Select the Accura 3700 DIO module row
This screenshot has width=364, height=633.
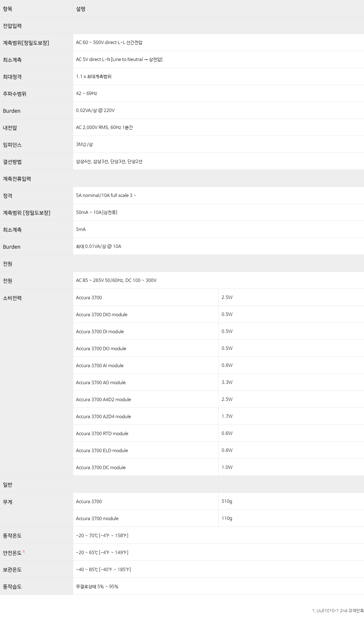pos(218,314)
